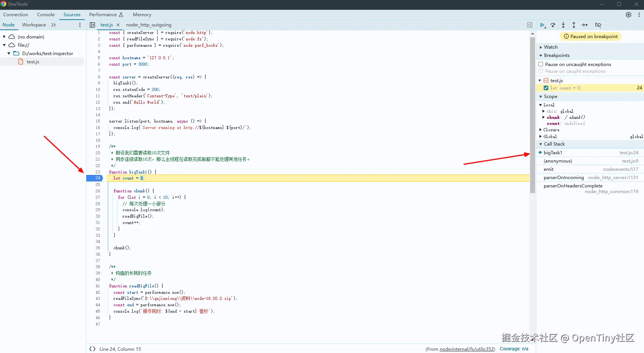Open the Performance tab

coord(103,15)
